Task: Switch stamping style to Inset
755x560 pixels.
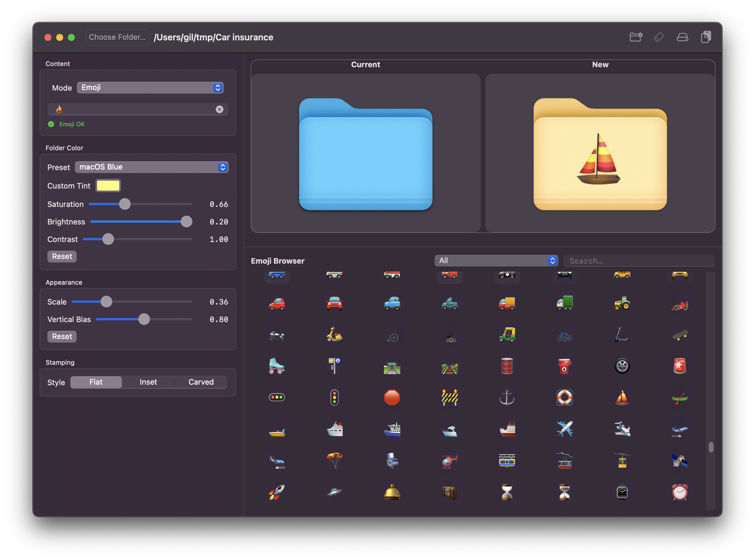Action: pyautogui.click(x=148, y=382)
